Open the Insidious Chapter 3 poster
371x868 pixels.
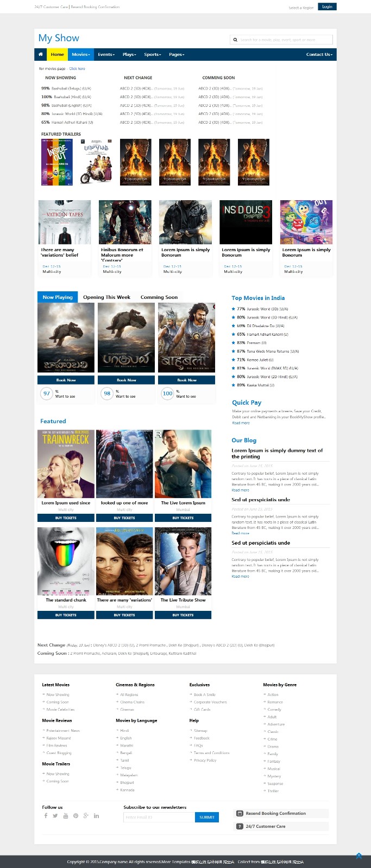coord(246,222)
